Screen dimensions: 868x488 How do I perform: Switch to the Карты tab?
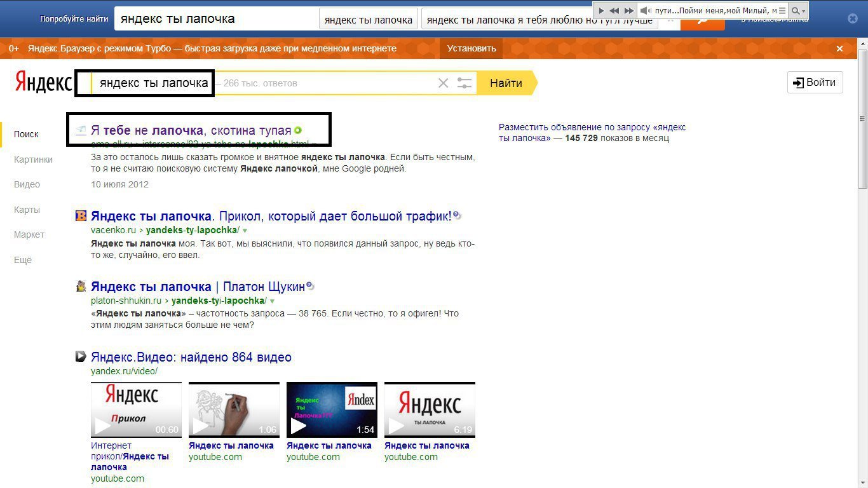(27, 210)
